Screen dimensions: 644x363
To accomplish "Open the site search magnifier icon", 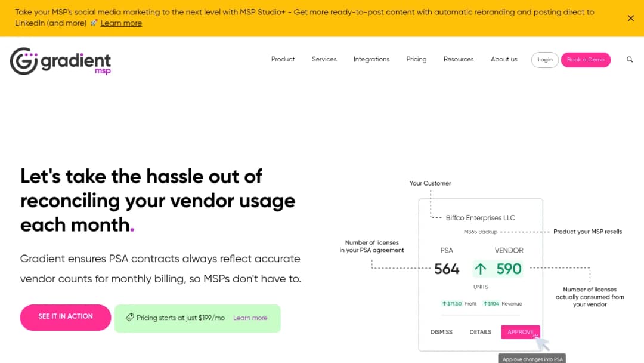I will [x=630, y=60].
